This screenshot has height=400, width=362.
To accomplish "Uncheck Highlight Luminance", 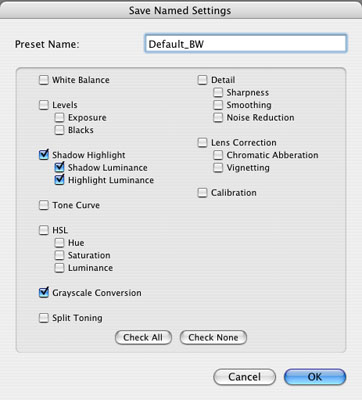I will pos(59,180).
